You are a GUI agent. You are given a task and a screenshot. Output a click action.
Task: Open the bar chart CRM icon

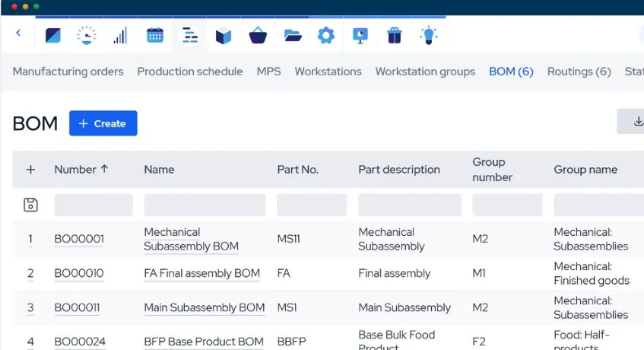[121, 36]
